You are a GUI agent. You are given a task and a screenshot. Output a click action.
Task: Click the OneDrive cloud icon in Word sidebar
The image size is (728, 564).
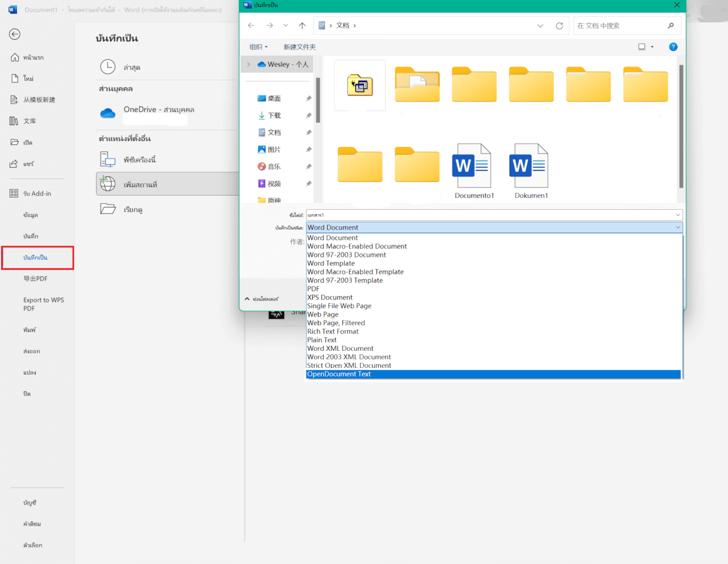coord(107,113)
